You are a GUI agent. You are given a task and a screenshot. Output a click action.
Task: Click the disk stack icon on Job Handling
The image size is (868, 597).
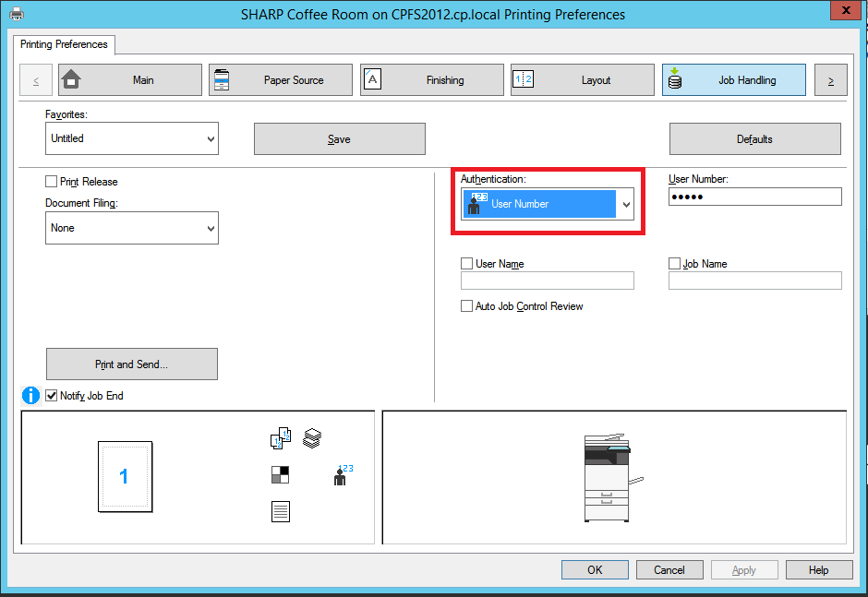click(675, 78)
